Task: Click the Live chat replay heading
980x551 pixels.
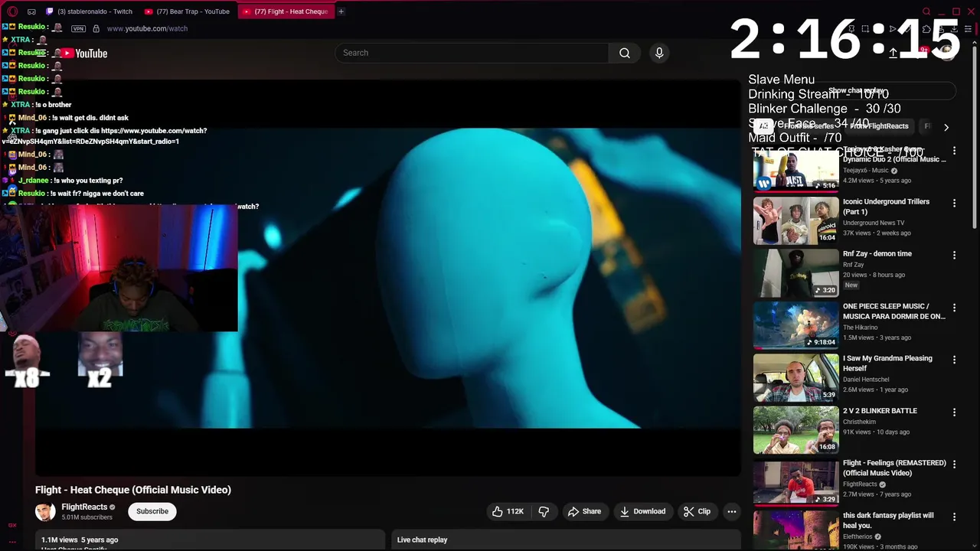Action: coord(422,540)
